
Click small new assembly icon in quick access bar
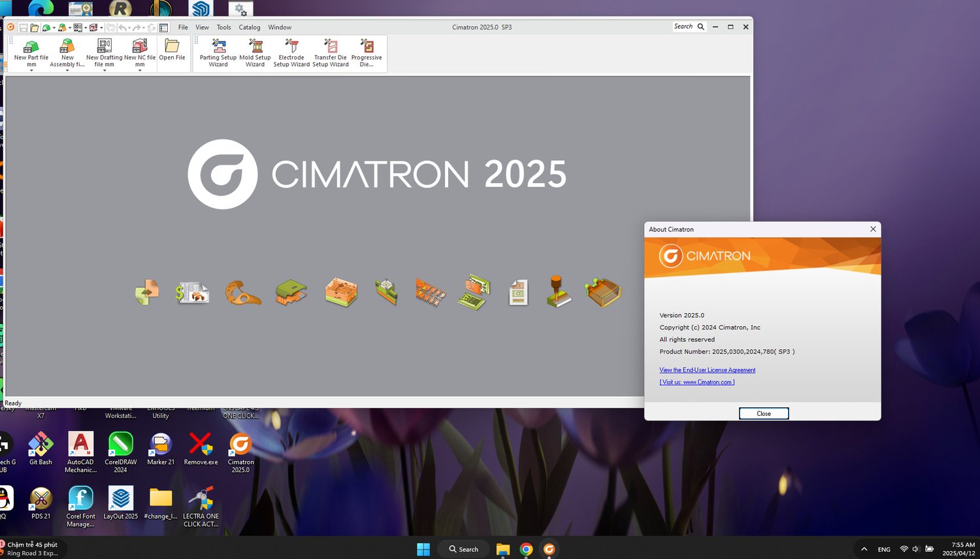pyautogui.click(x=62, y=27)
